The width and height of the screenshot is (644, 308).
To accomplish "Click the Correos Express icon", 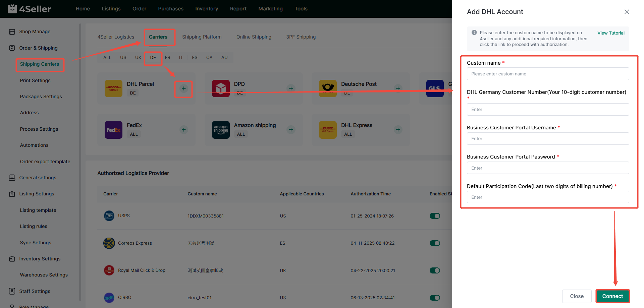I will 109,243.
